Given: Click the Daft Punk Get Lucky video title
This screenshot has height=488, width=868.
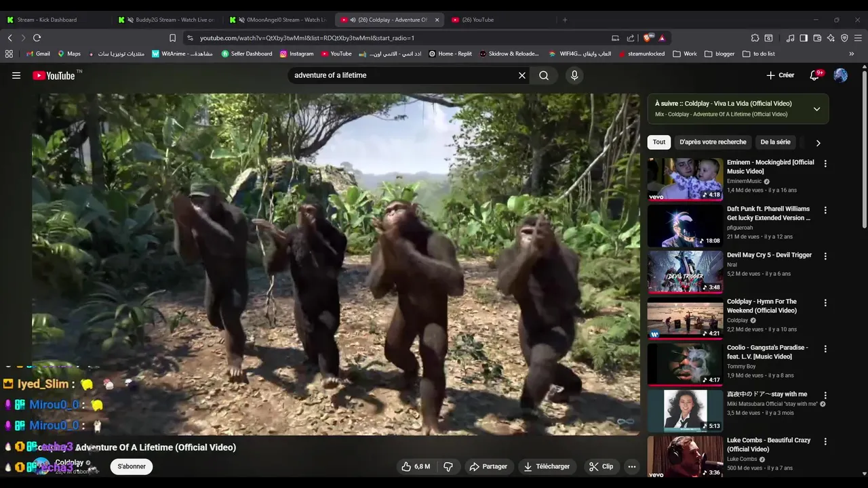Looking at the screenshot, I should pos(768,213).
